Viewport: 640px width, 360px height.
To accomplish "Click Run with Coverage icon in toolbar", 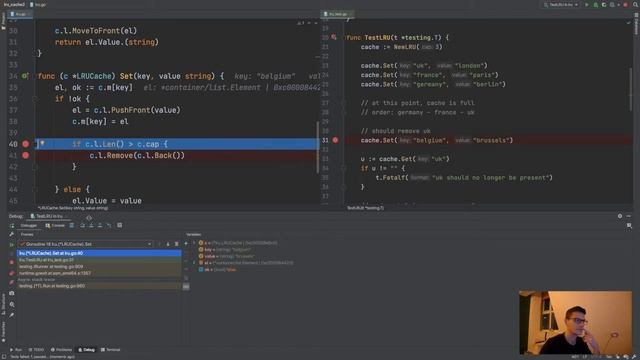I will (x=604, y=4).
